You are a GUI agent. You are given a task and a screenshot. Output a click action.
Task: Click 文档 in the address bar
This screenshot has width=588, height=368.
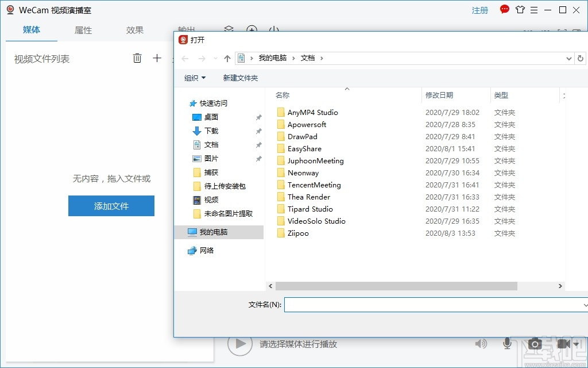pos(308,58)
